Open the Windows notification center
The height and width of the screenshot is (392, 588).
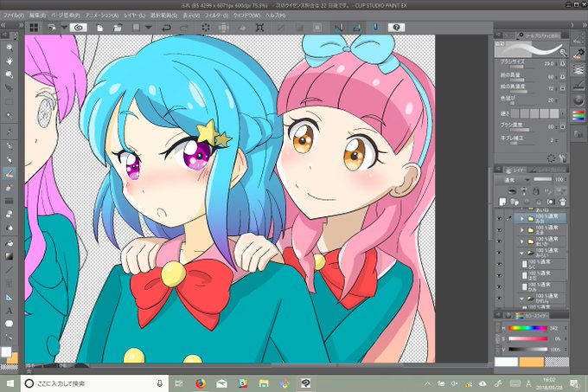pos(574,383)
